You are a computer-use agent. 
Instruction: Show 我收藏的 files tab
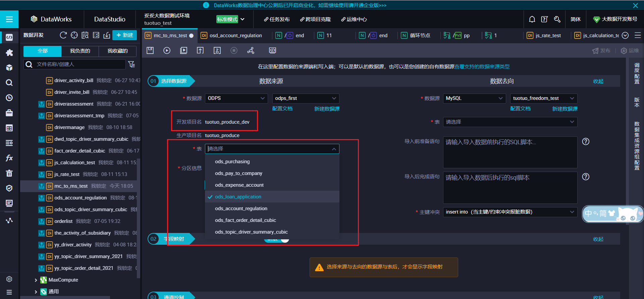point(117,51)
